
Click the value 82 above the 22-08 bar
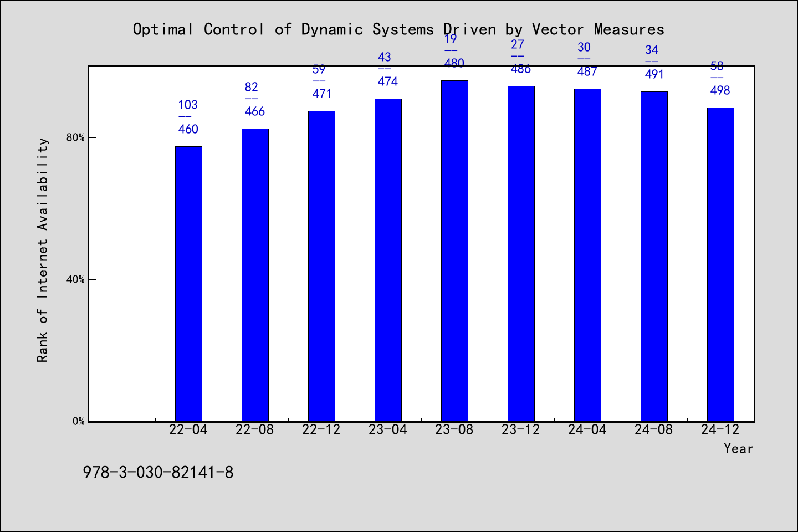point(252,87)
